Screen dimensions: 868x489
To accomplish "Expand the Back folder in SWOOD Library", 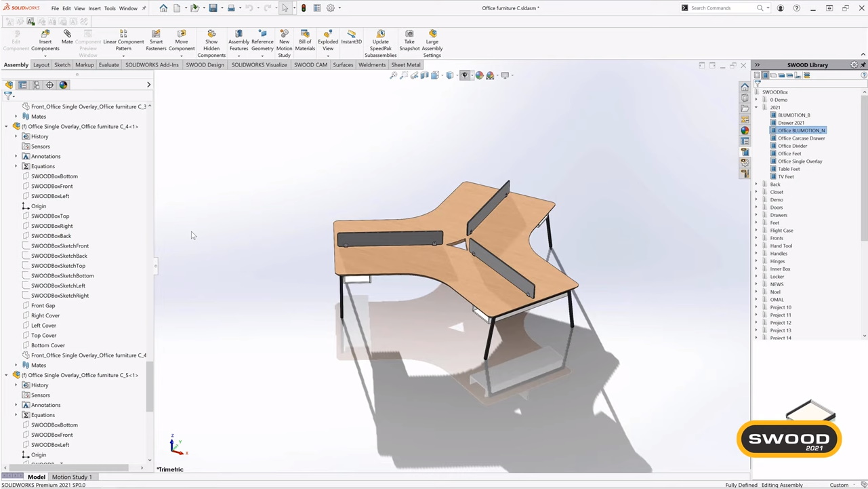I will point(757,184).
